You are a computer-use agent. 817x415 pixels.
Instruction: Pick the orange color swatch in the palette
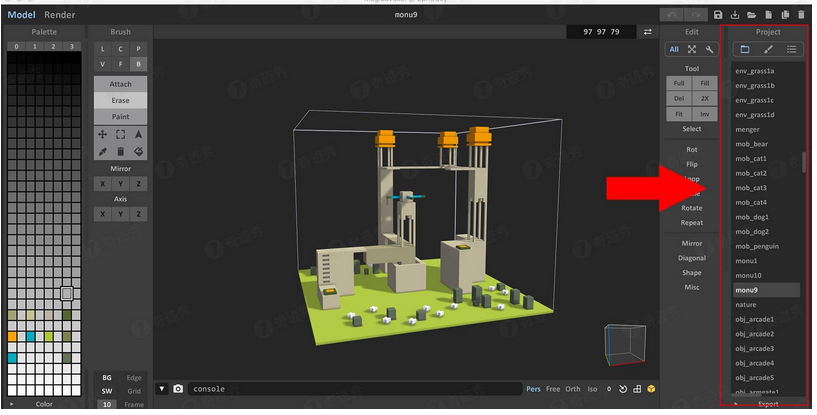pyautogui.click(x=12, y=336)
